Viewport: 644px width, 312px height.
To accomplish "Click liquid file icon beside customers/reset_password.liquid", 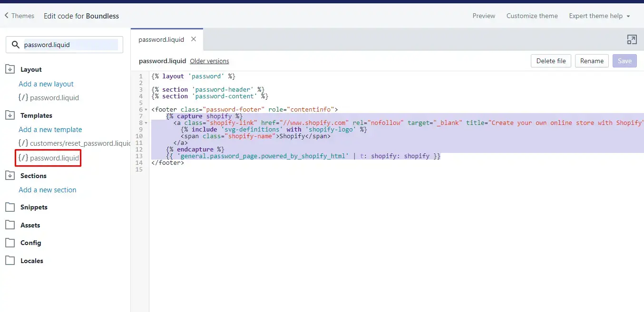I will [x=23, y=143].
